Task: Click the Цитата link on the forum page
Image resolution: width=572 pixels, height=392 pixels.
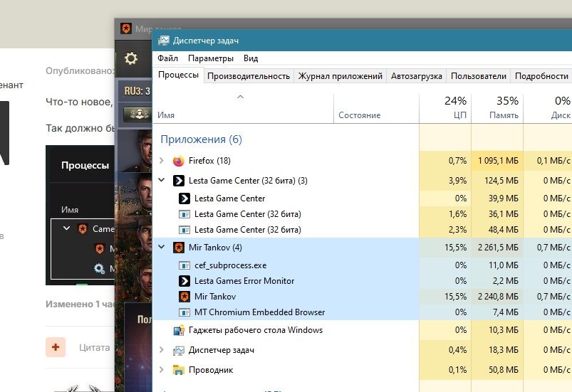Action: pyautogui.click(x=95, y=348)
